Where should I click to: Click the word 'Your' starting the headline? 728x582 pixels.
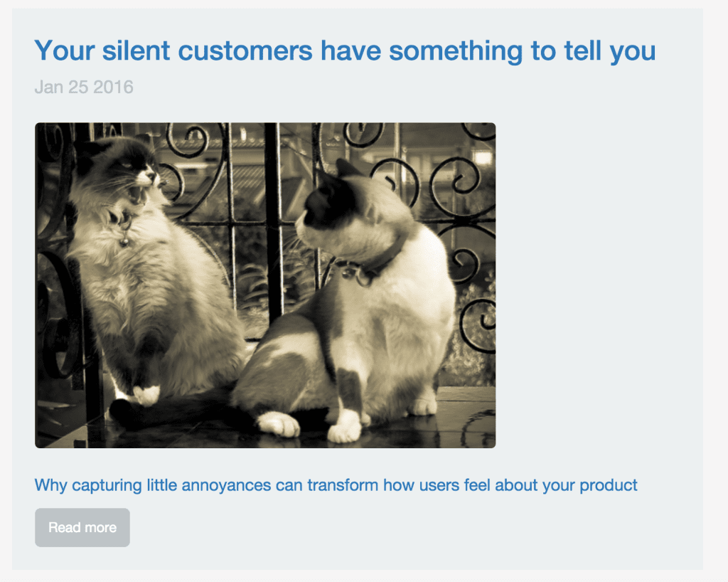click(x=65, y=51)
